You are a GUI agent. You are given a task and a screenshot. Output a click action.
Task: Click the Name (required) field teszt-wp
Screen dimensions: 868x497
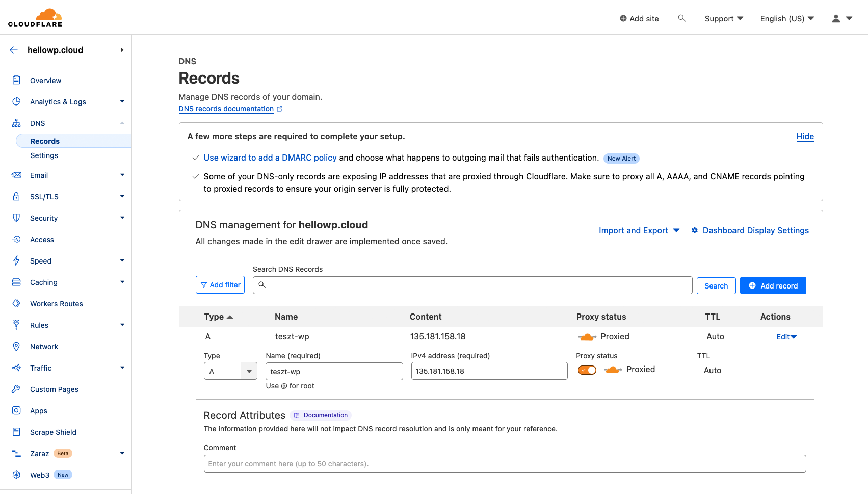point(334,371)
